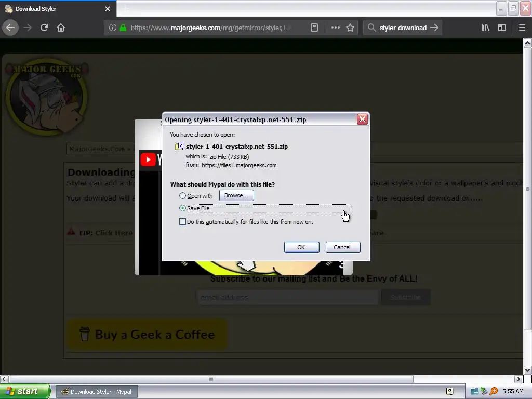
Task: Click the MajorGeeks.Com breadcrumb link
Action: click(x=97, y=149)
